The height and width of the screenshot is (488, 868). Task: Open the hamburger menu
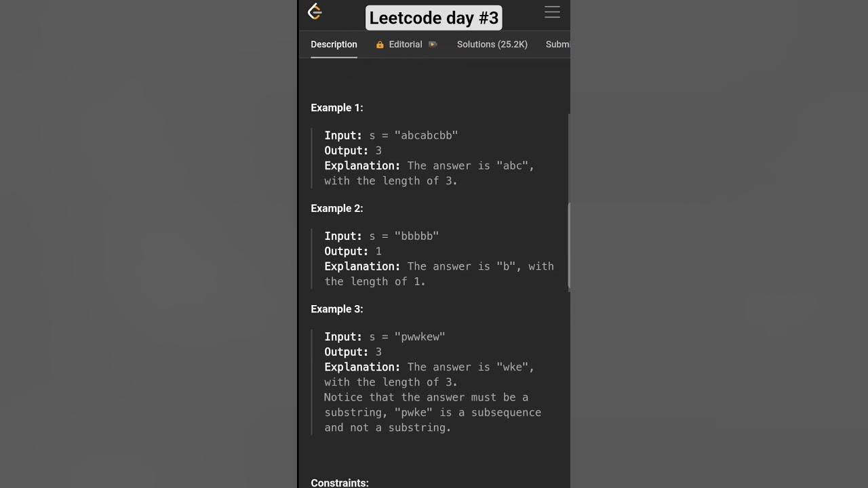tap(552, 12)
